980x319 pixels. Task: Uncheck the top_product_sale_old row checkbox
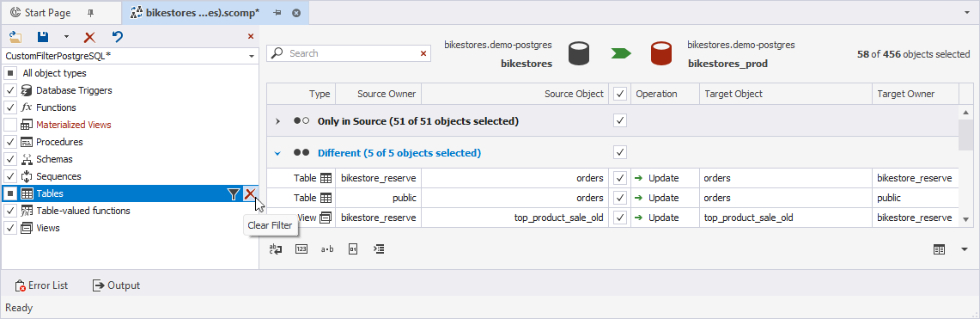(620, 218)
